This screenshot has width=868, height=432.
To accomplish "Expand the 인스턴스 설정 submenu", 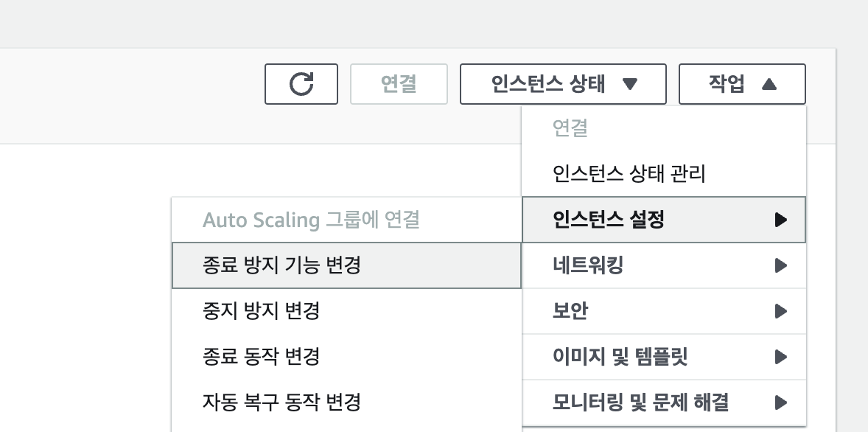I will 664,220.
